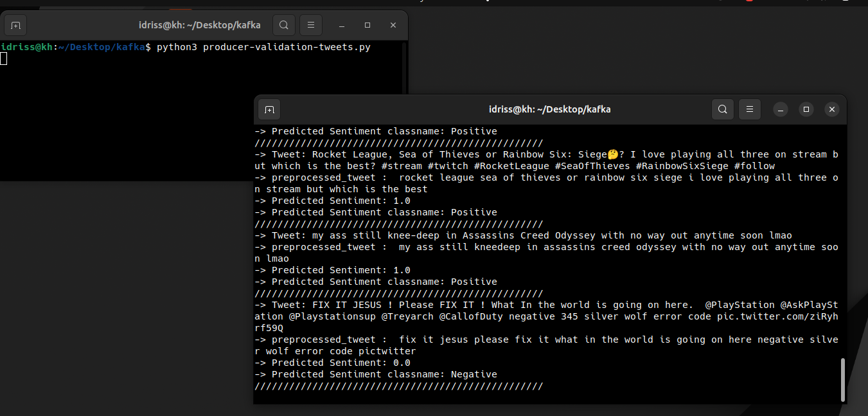Minimize the back terminal window
This screenshot has height=416, width=868.
[x=342, y=26]
